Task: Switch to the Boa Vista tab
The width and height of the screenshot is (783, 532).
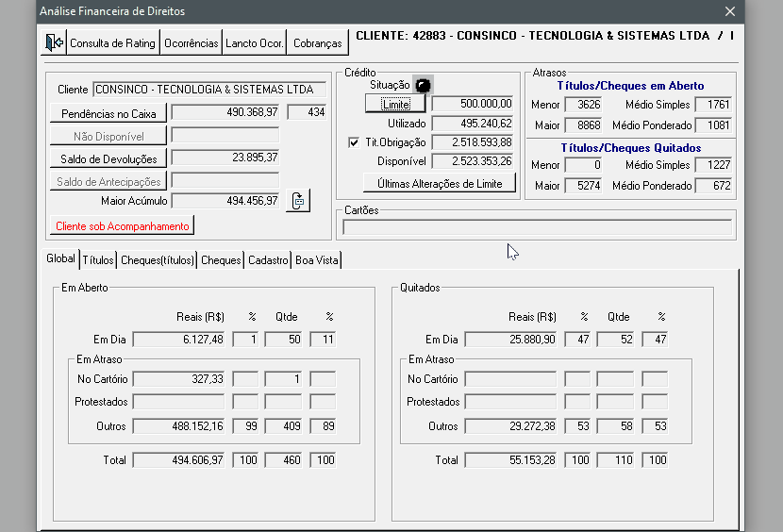Action: (317, 260)
